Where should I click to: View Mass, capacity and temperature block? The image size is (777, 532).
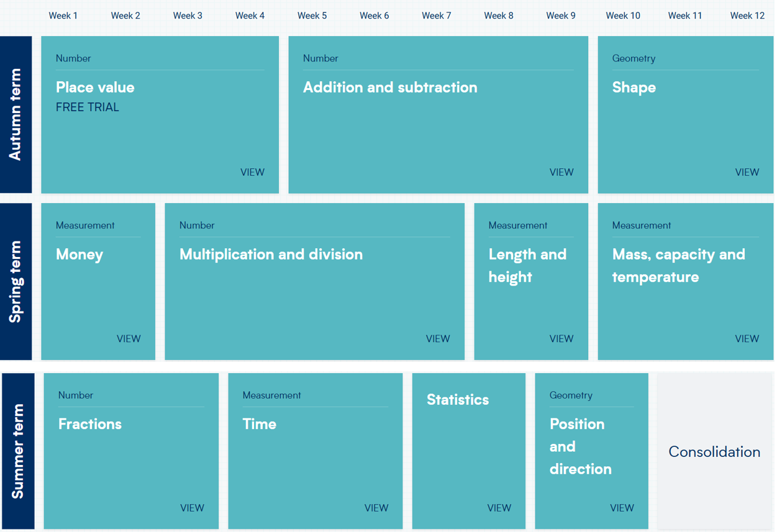tap(747, 339)
